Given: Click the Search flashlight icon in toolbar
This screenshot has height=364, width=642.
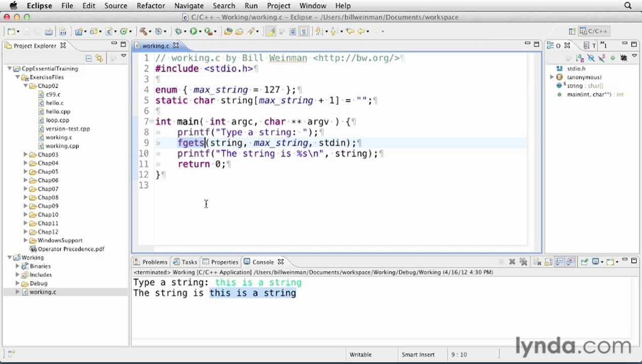Looking at the screenshot, I should click(251, 31).
